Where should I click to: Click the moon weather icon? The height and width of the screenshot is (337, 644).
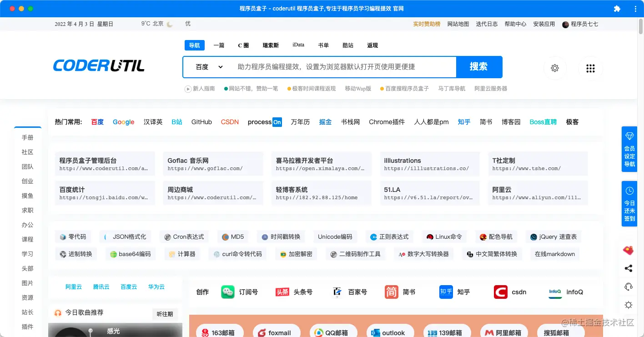(x=170, y=24)
